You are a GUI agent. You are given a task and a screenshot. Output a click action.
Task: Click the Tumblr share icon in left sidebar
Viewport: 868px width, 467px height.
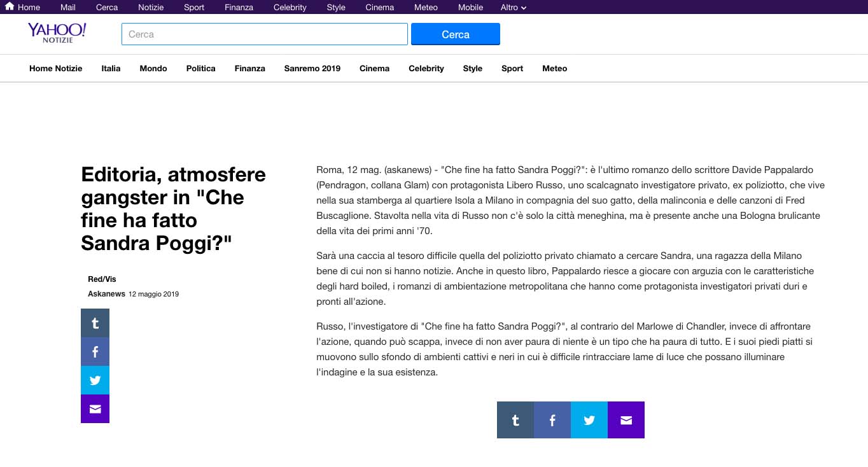[x=95, y=323]
